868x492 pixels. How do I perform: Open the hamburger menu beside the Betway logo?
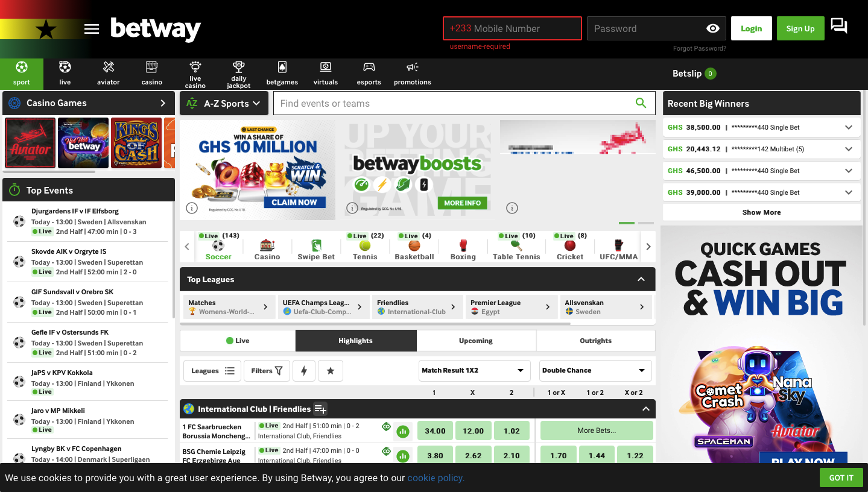point(92,29)
